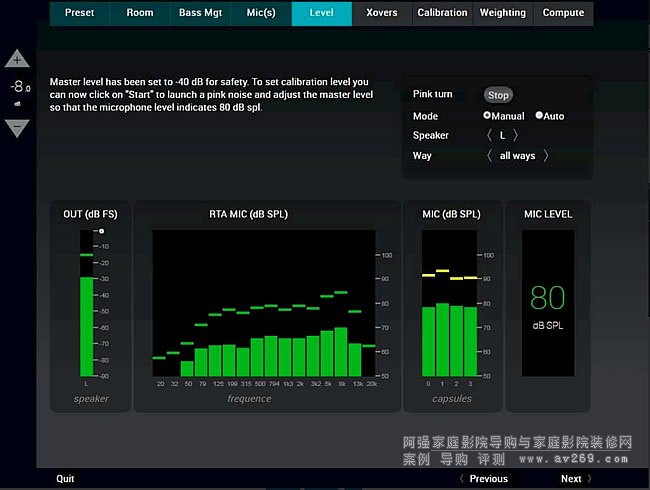Select Auto mode radio button
This screenshot has height=490, width=650.
(540, 116)
